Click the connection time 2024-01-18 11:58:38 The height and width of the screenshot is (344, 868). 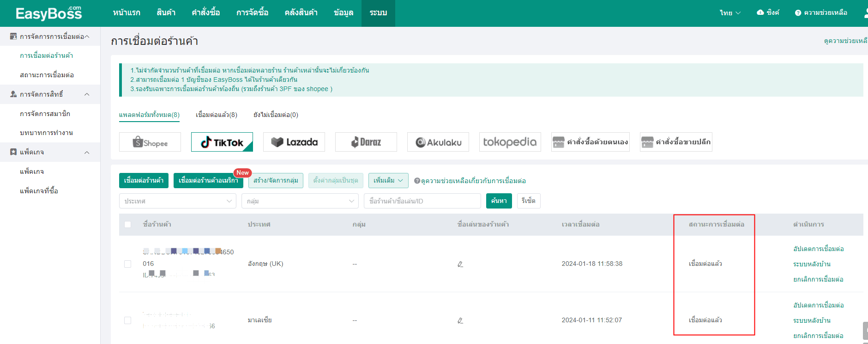click(592, 264)
